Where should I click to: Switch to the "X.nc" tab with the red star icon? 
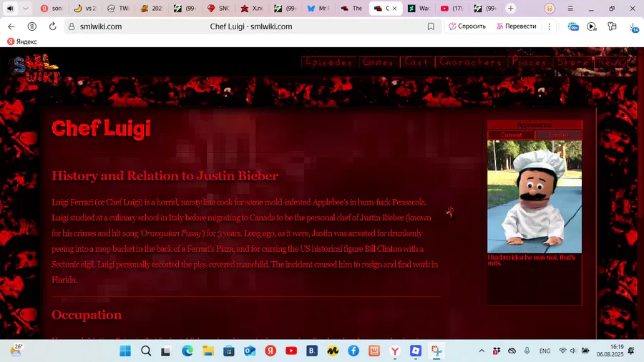tap(252, 8)
